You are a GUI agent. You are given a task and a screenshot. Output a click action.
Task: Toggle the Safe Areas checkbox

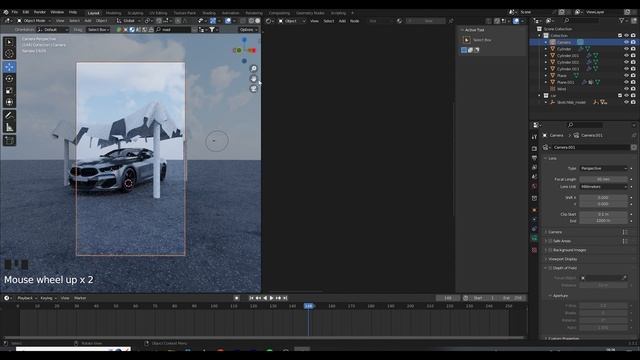pos(550,241)
